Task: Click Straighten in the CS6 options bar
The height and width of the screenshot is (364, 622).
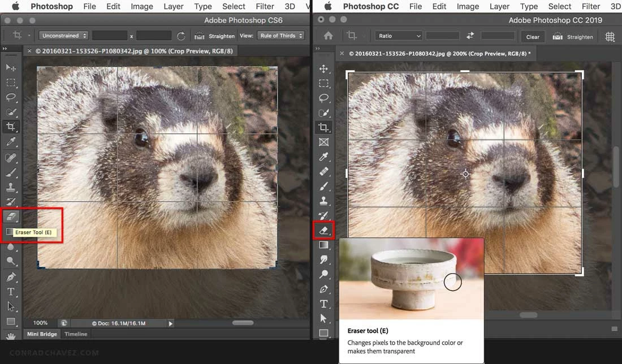Action: (x=215, y=36)
